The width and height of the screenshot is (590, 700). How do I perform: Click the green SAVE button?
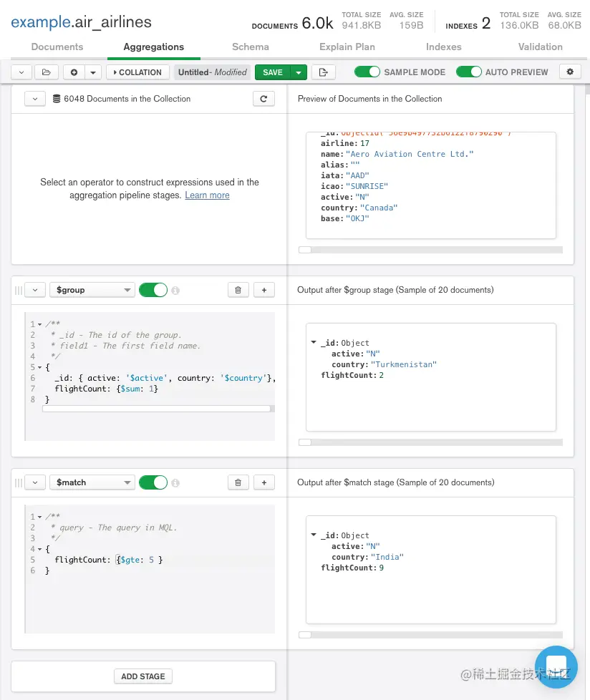pyautogui.click(x=272, y=72)
